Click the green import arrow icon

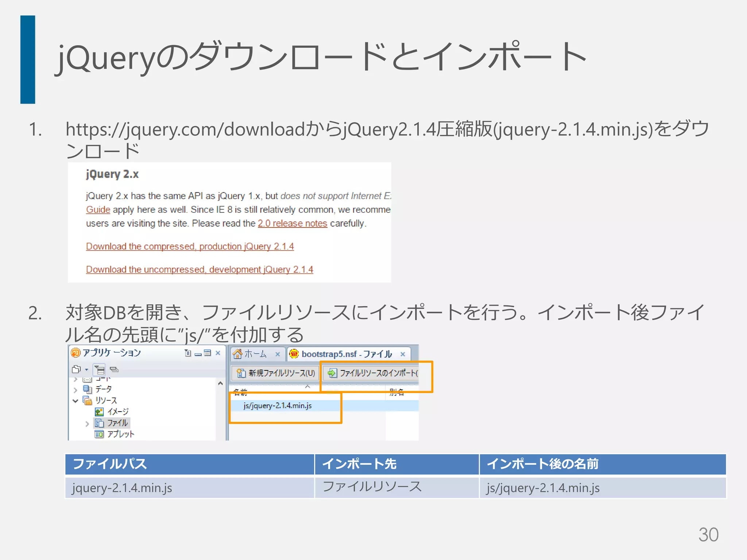click(x=332, y=373)
